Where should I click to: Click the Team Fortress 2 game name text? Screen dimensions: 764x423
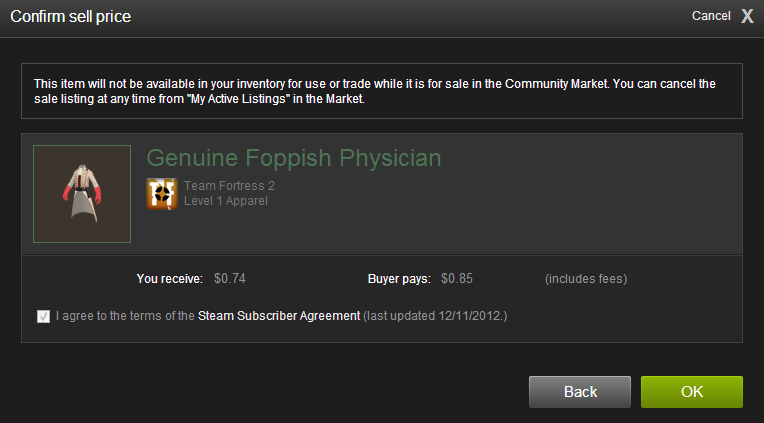[x=232, y=186]
